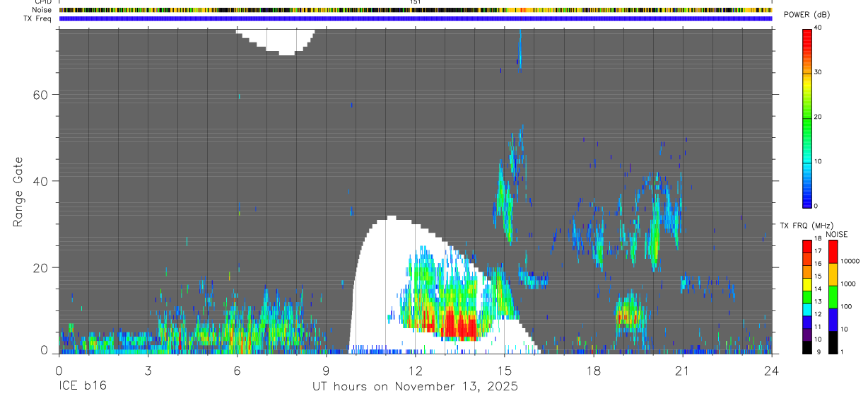Screen dimensions: 868x401
Task: Click the 6 hour tick on UT axis
Action: pyautogui.click(x=237, y=370)
